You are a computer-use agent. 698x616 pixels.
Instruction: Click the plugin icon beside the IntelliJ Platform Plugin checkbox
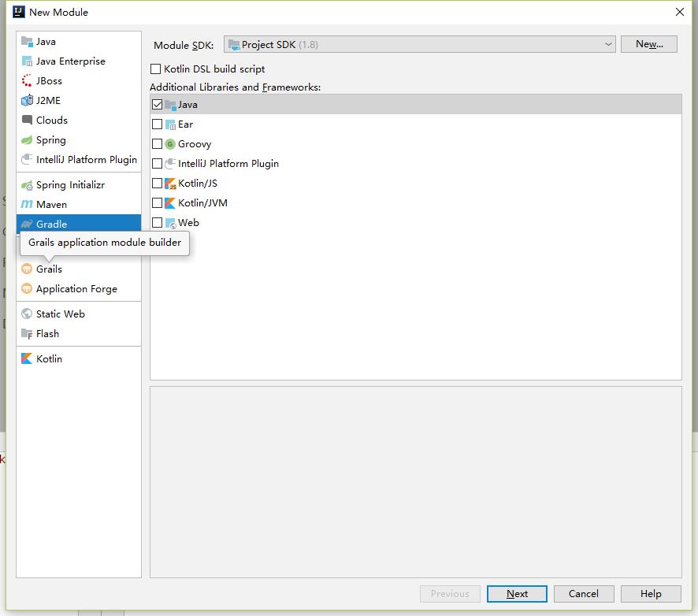pyautogui.click(x=170, y=163)
